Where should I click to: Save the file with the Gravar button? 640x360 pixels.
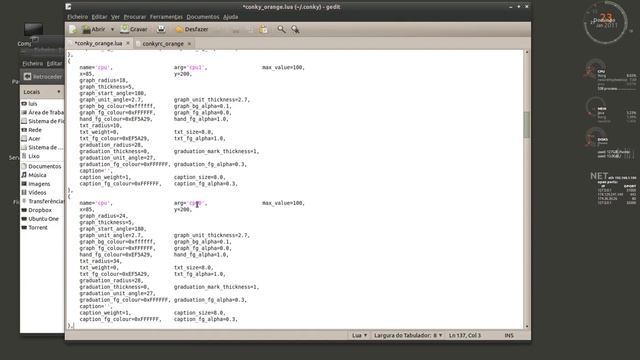pos(134,29)
